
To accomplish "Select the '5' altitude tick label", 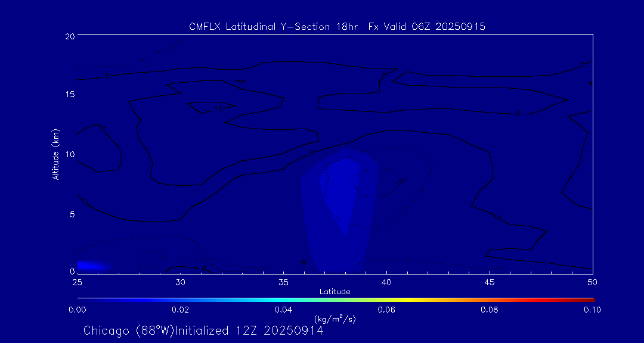I will [72, 214].
